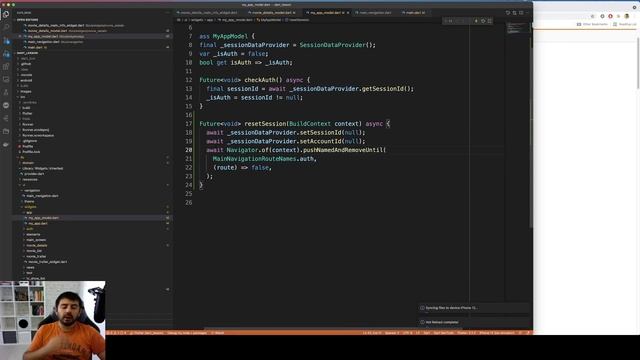Open the Run and Debug view

click(6, 53)
